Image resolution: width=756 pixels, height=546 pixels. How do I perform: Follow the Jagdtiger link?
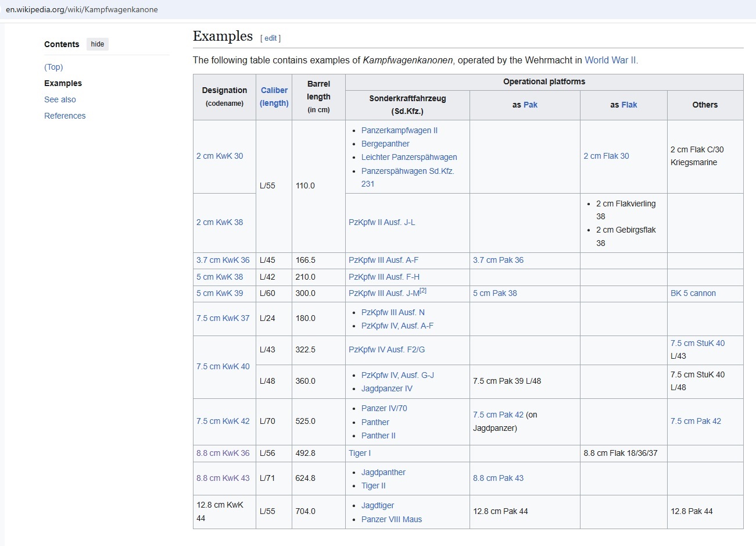[378, 505]
